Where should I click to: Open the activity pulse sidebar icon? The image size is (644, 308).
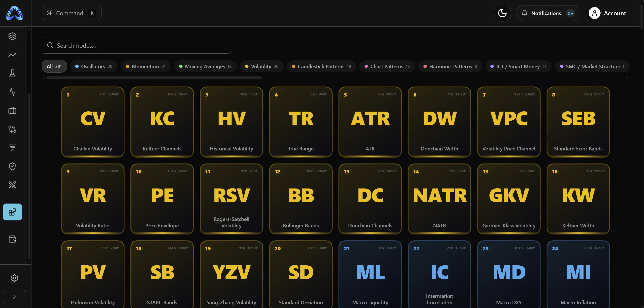pyautogui.click(x=12, y=92)
